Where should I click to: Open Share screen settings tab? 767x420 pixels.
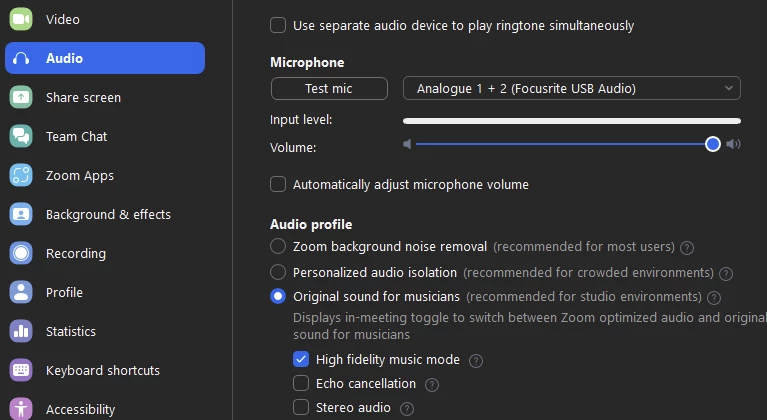click(x=105, y=97)
